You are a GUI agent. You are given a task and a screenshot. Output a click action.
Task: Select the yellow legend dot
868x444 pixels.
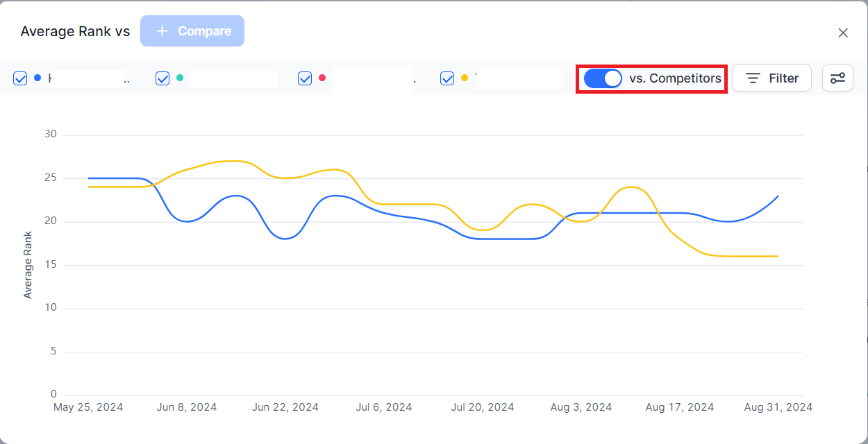pyautogui.click(x=465, y=78)
